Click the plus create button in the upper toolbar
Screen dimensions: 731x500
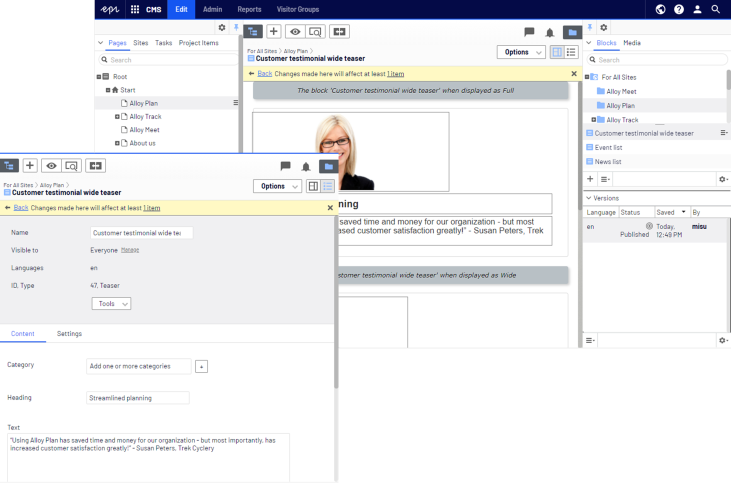pyautogui.click(x=274, y=32)
